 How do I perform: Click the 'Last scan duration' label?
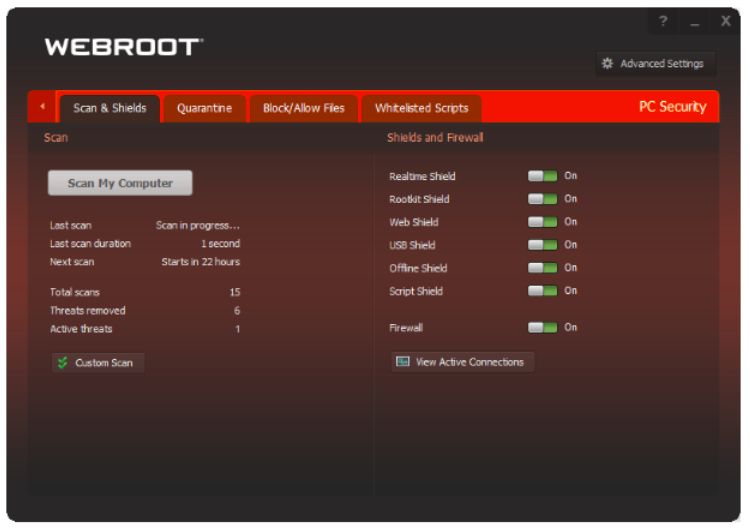tap(90, 244)
